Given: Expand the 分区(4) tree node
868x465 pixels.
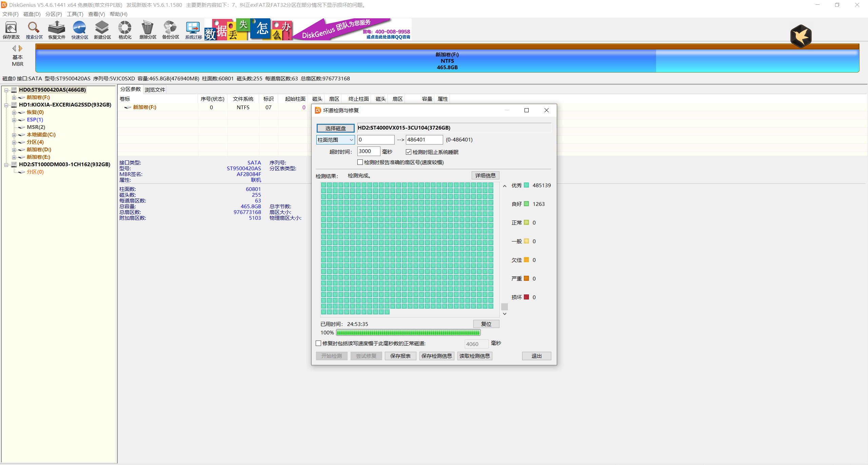Looking at the screenshot, I should click(14, 142).
